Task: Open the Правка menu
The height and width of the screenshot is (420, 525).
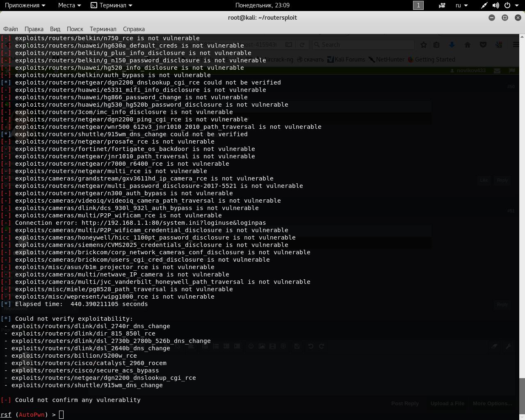Action: 34,29
